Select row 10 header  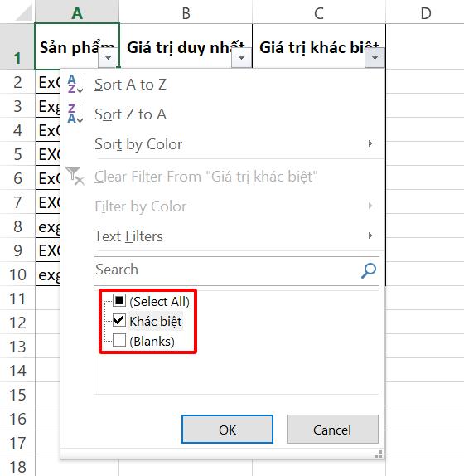(17, 274)
